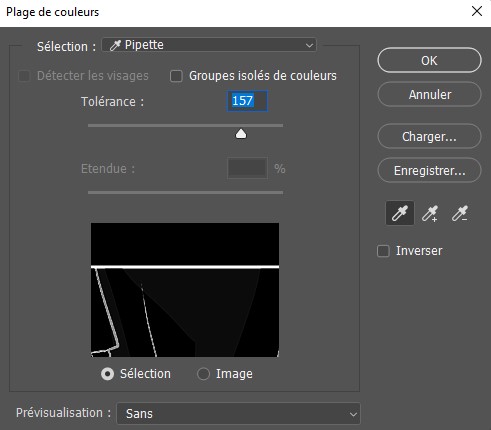The height and width of the screenshot is (430, 491).
Task: Switch preview to Image radio button
Action: [203, 374]
